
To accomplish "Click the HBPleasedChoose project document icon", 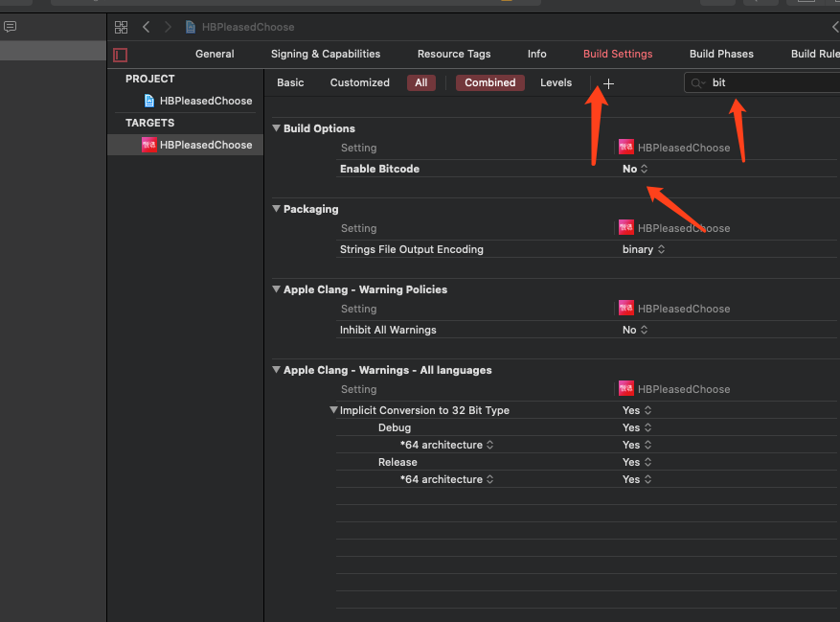I will tap(149, 101).
